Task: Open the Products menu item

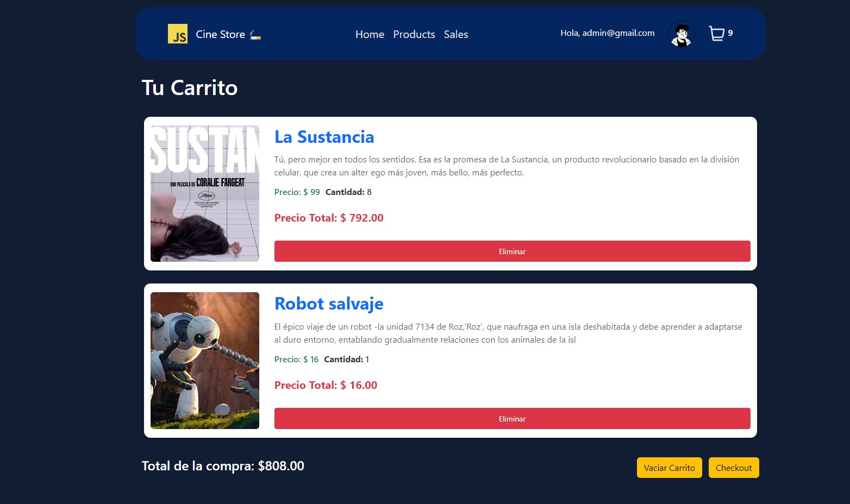Action: click(x=414, y=34)
